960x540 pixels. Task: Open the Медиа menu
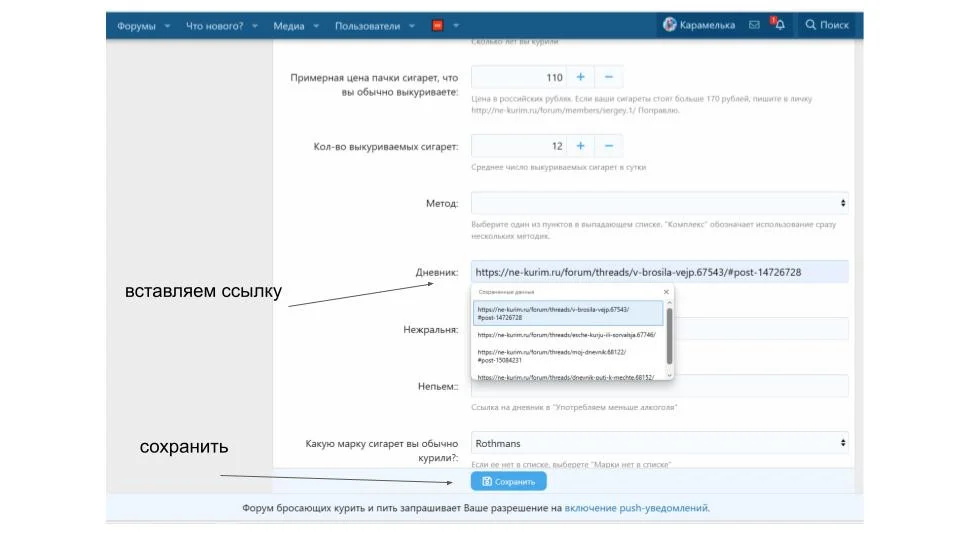[288, 26]
